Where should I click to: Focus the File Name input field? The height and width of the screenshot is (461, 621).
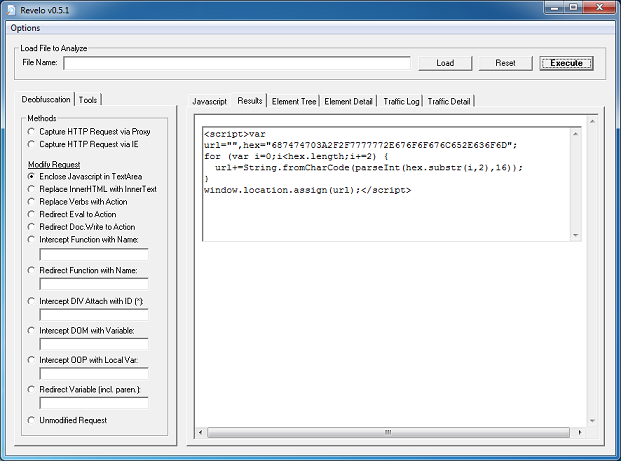pyautogui.click(x=237, y=63)
